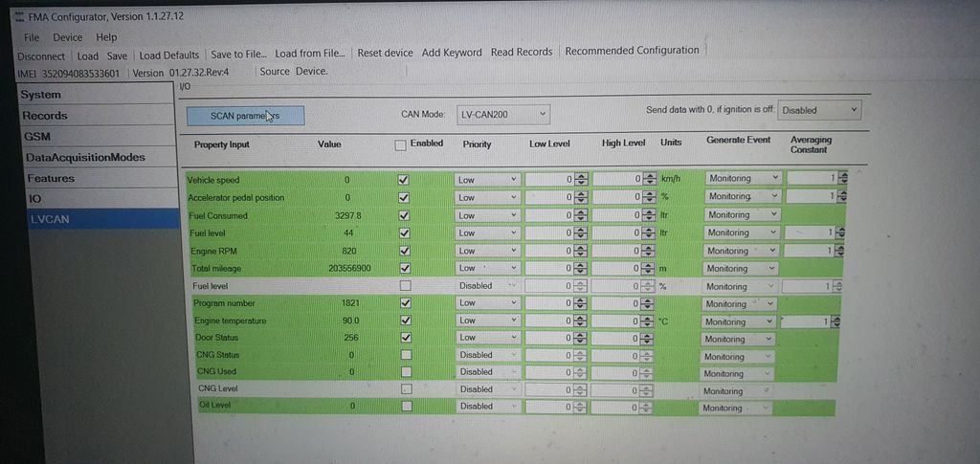Click Add Keyword toolbar item
The height and width of the screenshot is (464, 980).
[452, 53]
